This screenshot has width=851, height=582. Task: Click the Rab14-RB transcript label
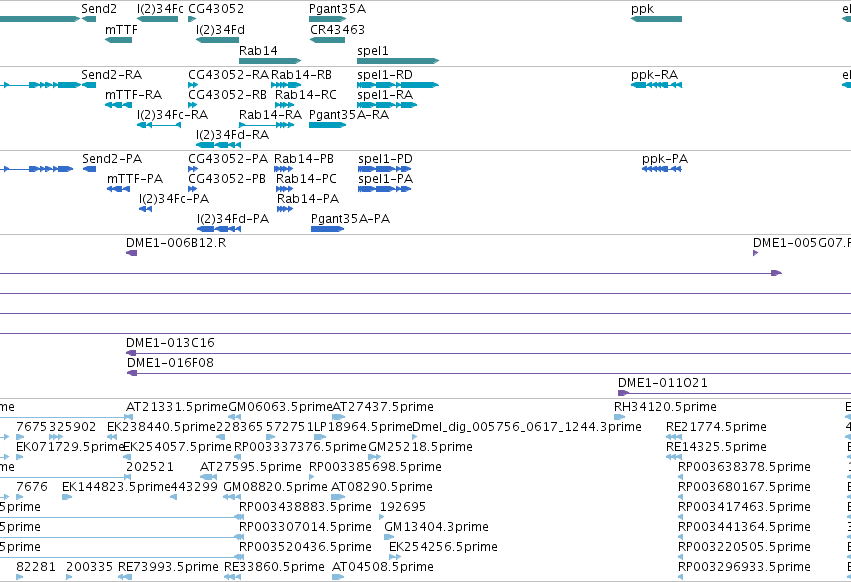point(301,74)
